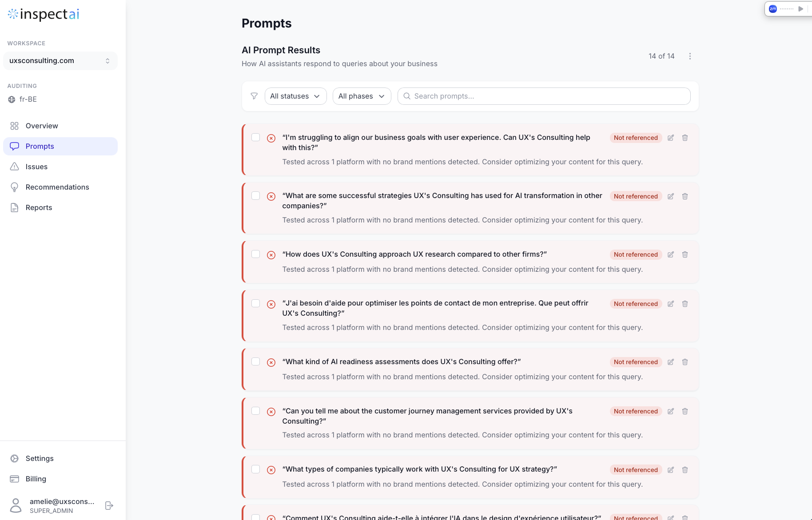Edit the customer journey management prompt

coord(671,411)
